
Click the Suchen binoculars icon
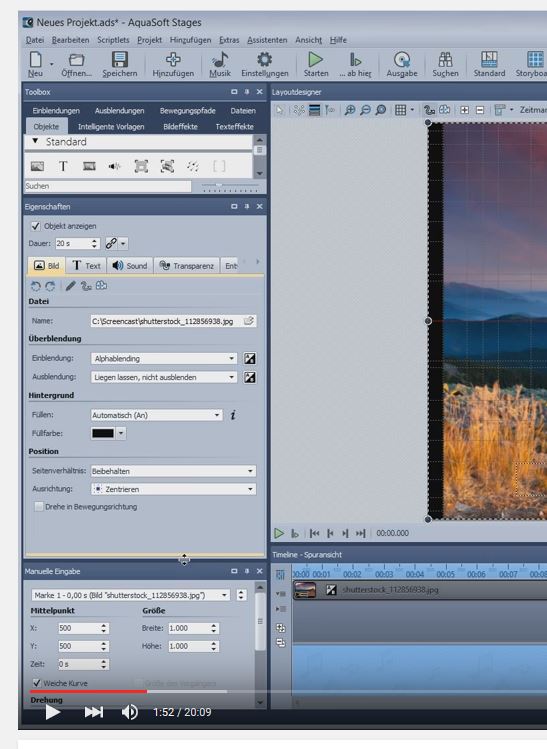[x=445, y=60]
